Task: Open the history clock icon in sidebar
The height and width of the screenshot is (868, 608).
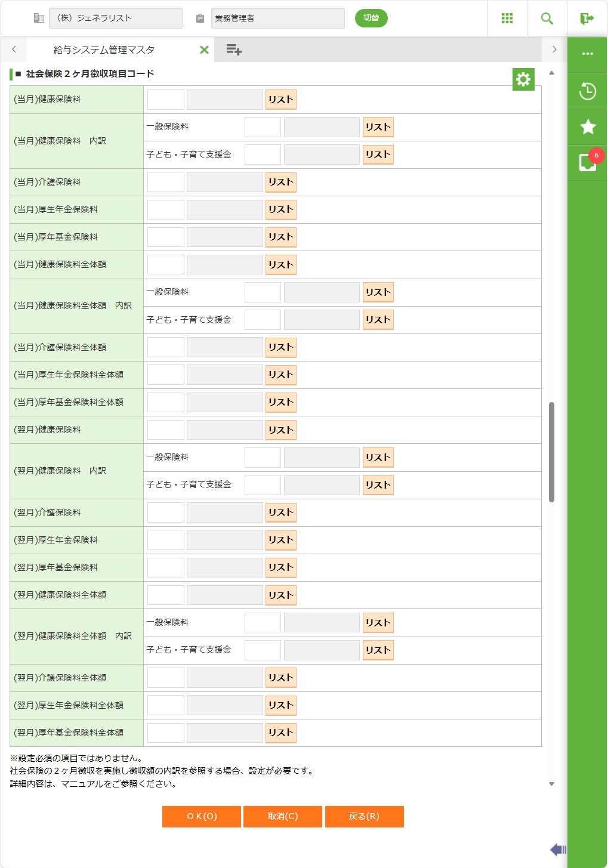Action: 588,91
